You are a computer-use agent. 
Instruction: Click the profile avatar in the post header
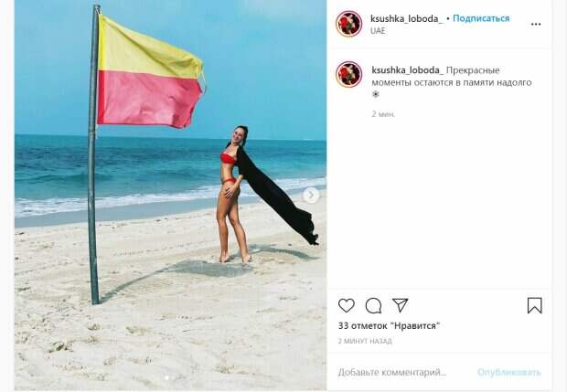coord(348,24)
